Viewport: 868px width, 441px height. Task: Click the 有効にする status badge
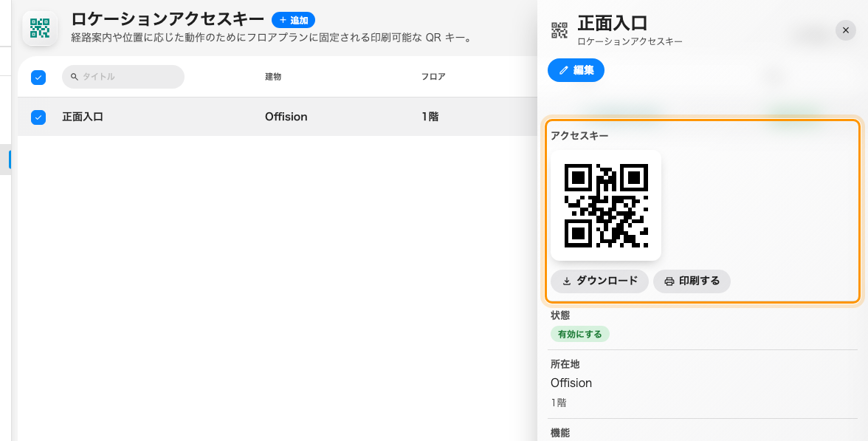click(579, 334)
